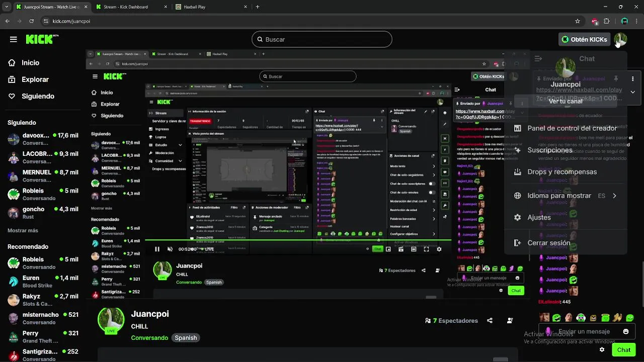Expand Idioma para mostrar with the chevron
Viewport: 644px width, 362px height.
pyautogui.click(x=614, y=196)
